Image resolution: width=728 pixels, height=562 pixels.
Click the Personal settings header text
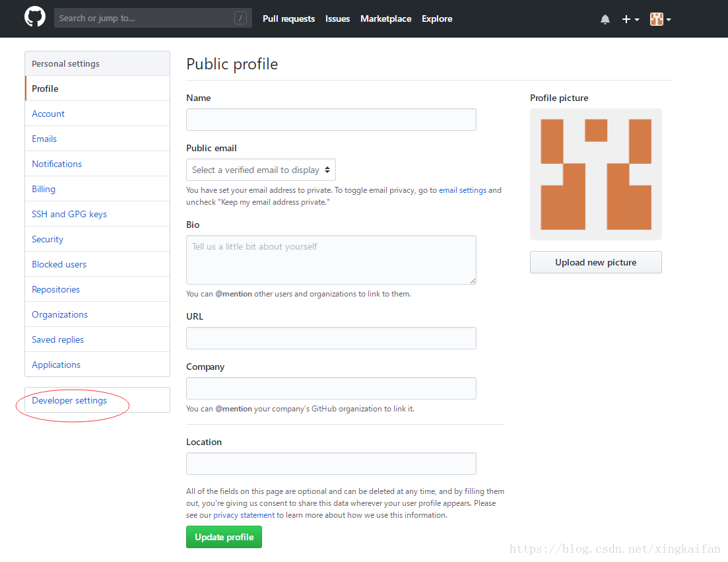tap(65, 63)
